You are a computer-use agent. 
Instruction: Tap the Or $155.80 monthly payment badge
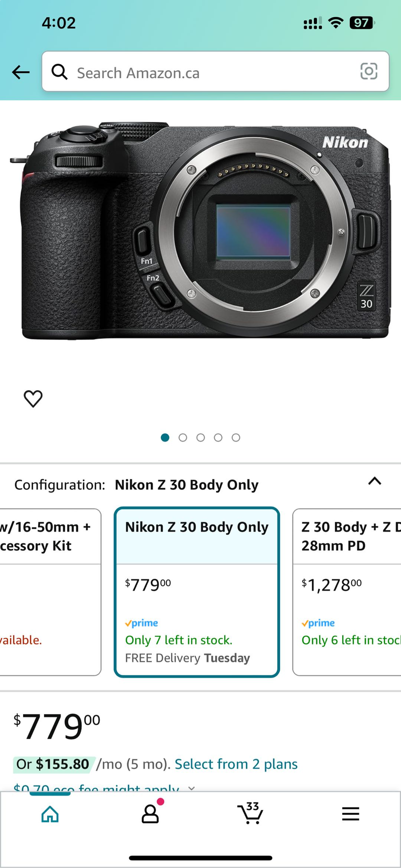coord(53,764)
